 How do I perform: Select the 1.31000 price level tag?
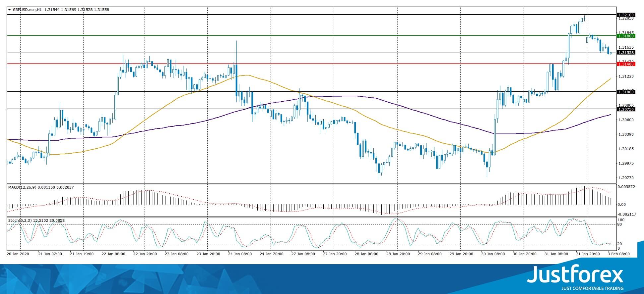tap(626, 92)
